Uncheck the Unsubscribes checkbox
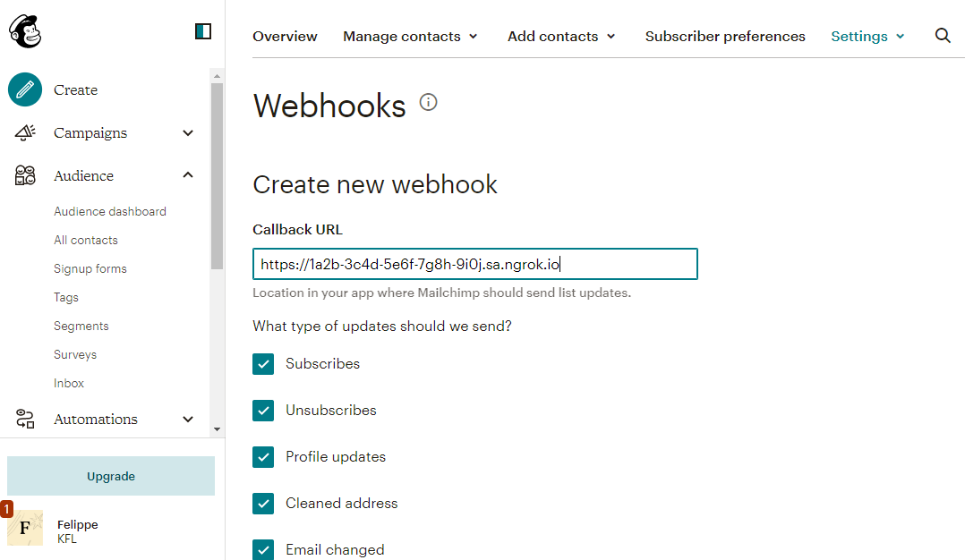965x560 pixels. (263, 410)
